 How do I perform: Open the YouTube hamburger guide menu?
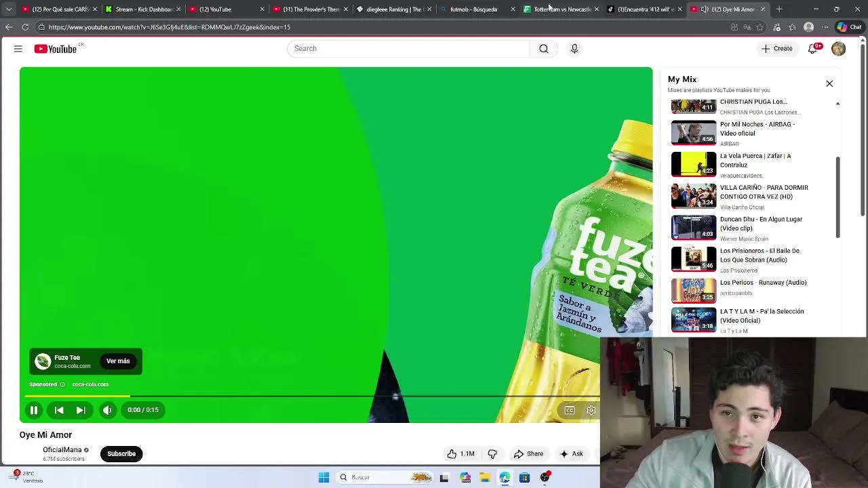(18, 49)
